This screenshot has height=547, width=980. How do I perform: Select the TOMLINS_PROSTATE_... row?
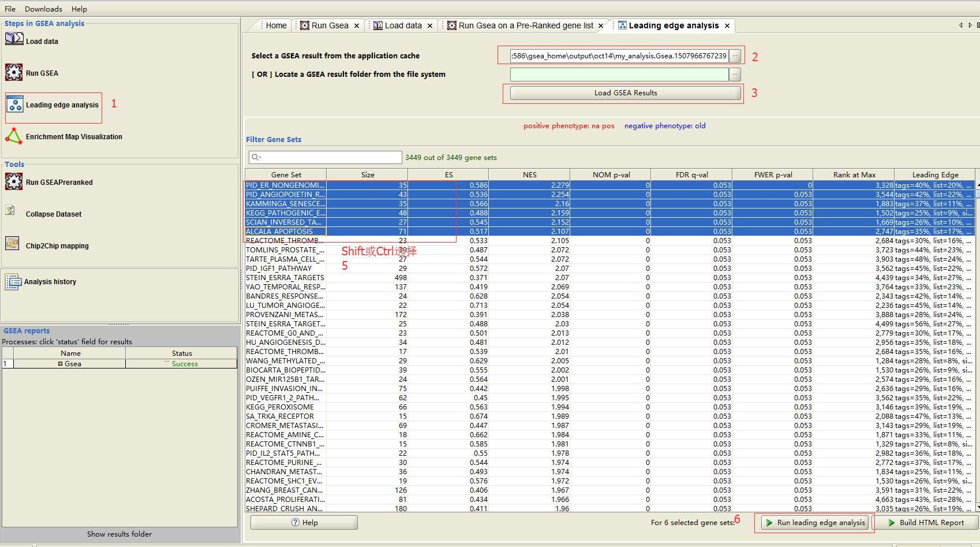pyautogui.click(x=610, y=250)
